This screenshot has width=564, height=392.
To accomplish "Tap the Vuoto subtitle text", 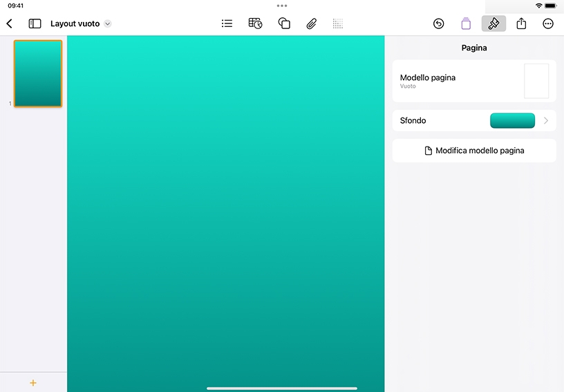I will 408,86.
